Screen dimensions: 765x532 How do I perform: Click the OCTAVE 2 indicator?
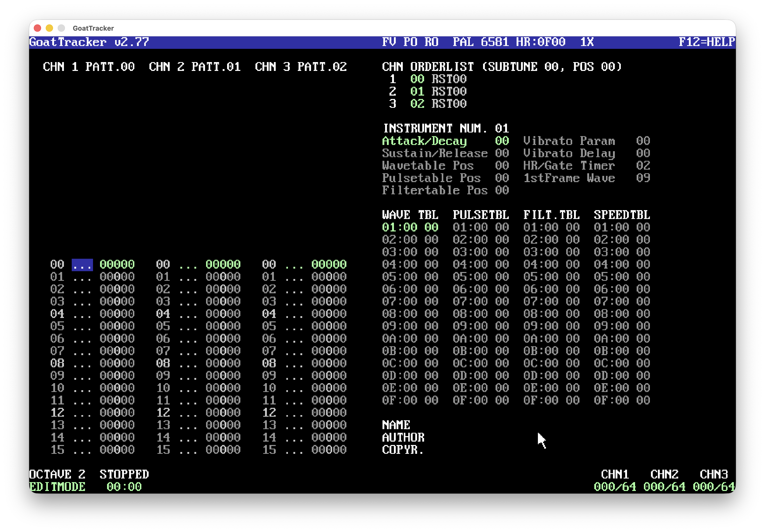click(57, 474)
